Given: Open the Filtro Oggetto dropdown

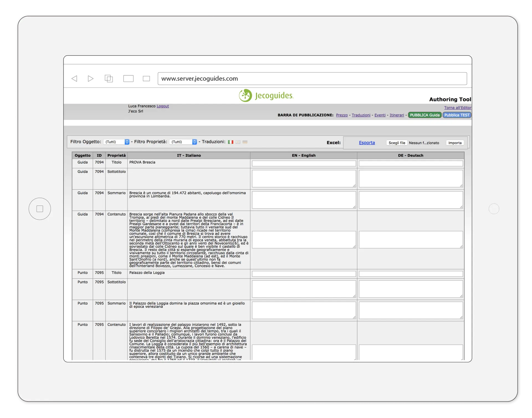Looking at the screenshot, I should (x=116, y=142).
